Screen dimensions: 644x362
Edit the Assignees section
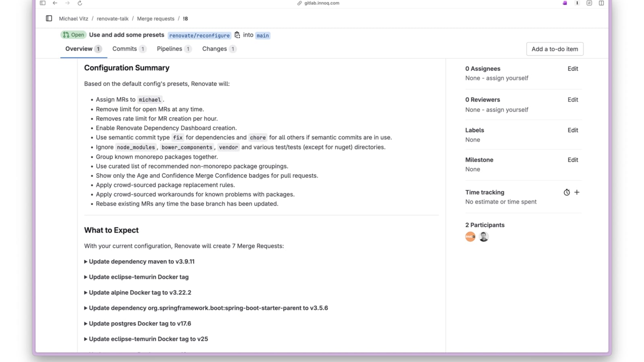click(x=573, y=69)
